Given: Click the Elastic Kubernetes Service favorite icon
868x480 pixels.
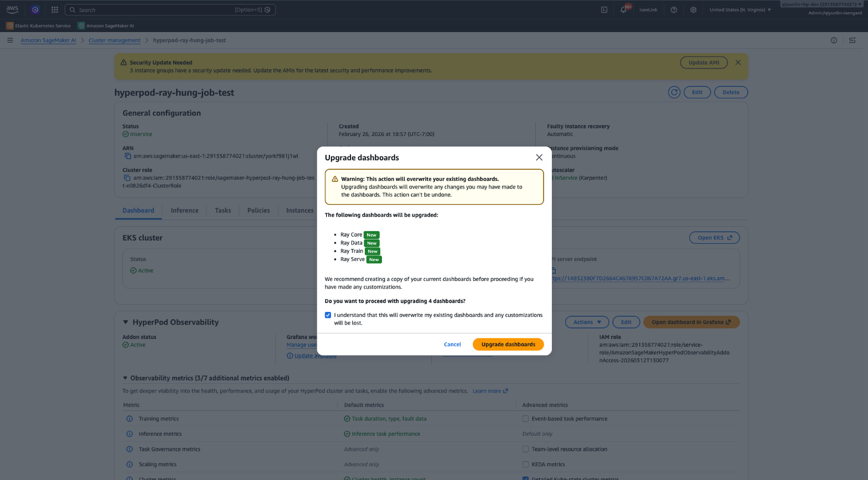Looking at the screenshot, I should point(9,25).
